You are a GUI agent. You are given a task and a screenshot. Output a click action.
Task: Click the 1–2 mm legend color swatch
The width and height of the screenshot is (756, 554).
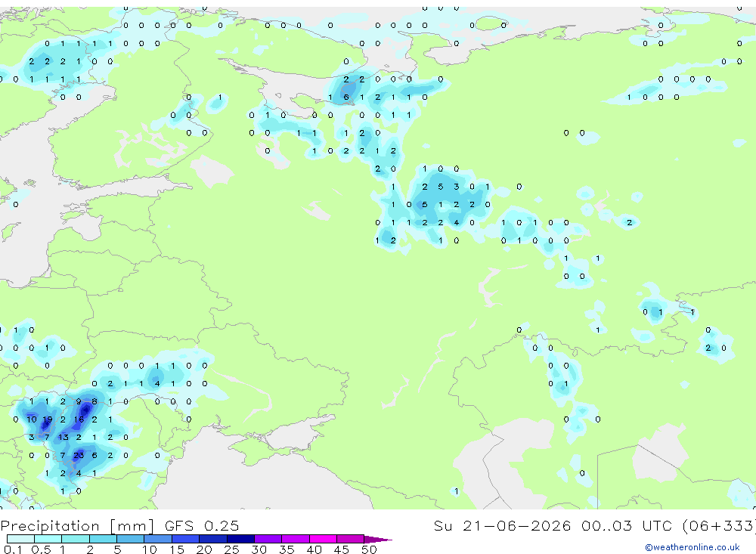tap(76, 539)
